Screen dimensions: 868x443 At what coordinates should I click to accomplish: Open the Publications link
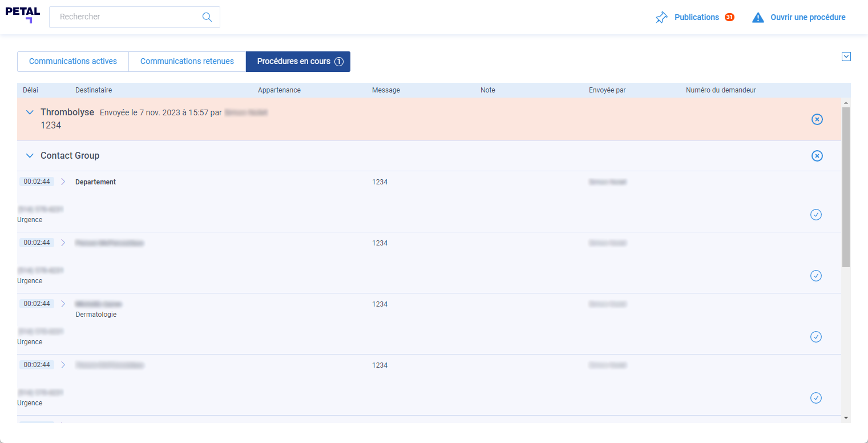pyautogui.click(x=696, y=17)
